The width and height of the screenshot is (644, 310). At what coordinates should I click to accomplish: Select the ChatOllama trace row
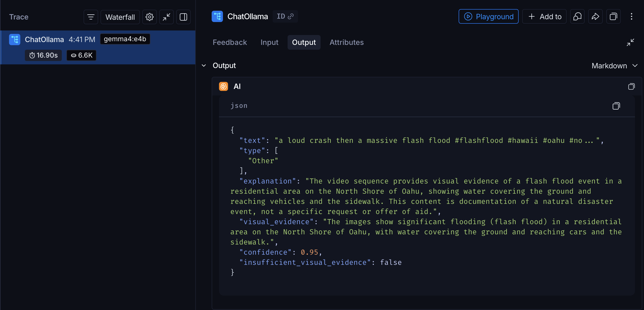pos(98,47)
